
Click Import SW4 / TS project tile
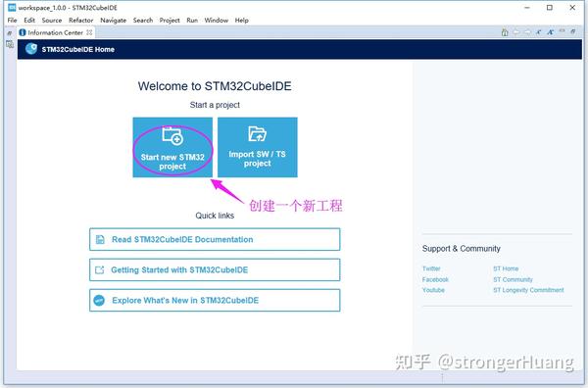click(258, 147)
